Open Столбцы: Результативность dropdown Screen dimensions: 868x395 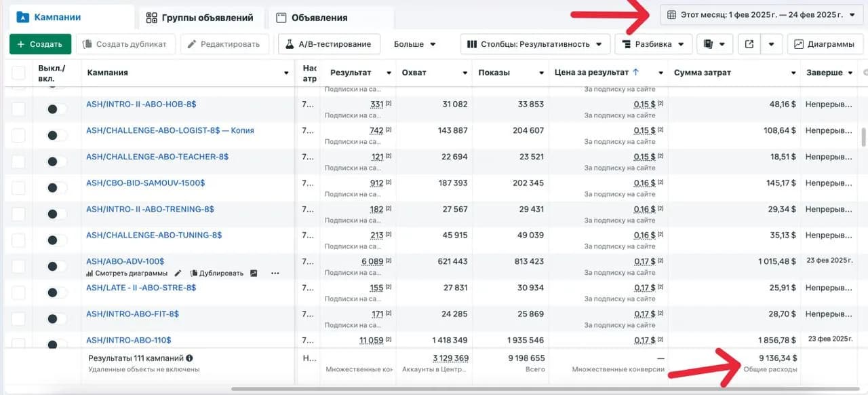tap(535, 44)
